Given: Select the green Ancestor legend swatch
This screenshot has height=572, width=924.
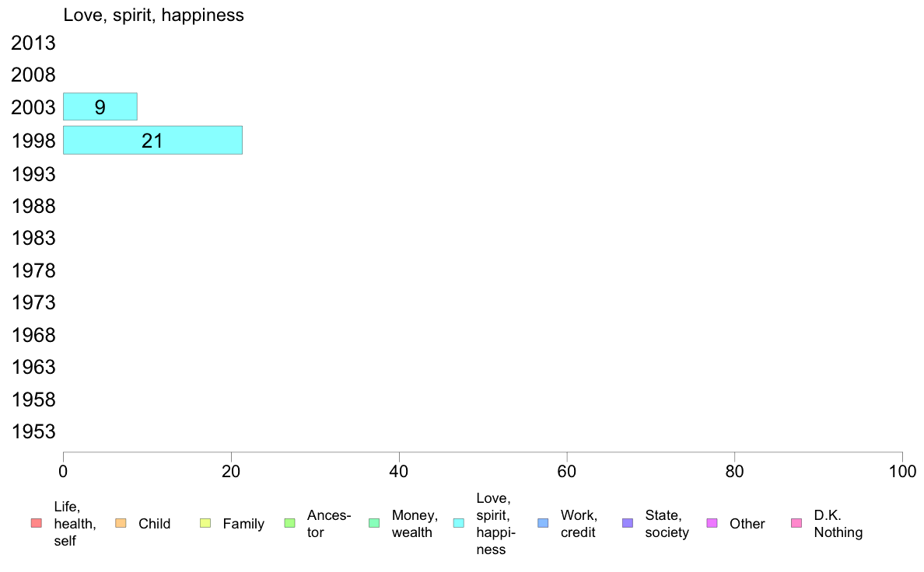Looking at the screenshot, I should pos(289,523).
